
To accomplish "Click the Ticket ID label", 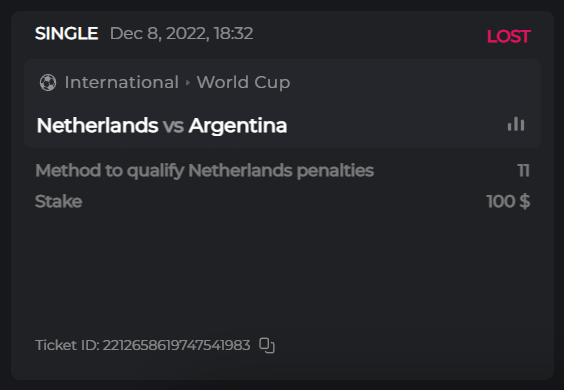I will (67, 345).
